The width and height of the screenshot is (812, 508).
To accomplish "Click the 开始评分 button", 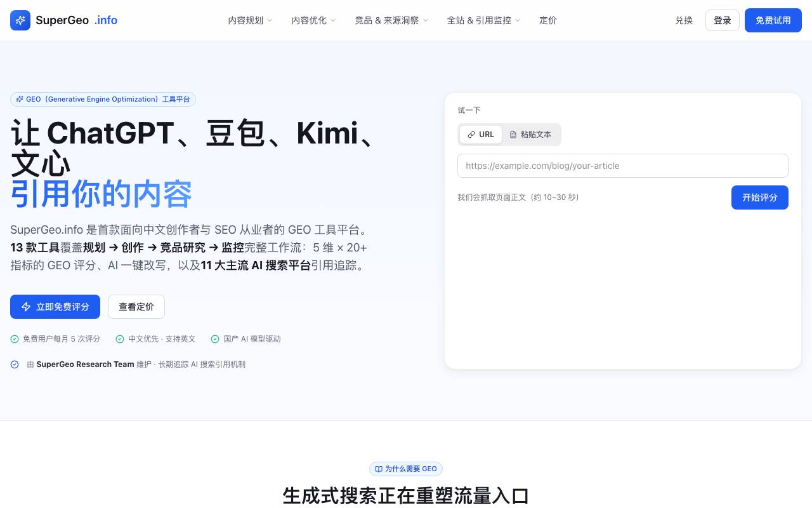I will coord(760,197).
